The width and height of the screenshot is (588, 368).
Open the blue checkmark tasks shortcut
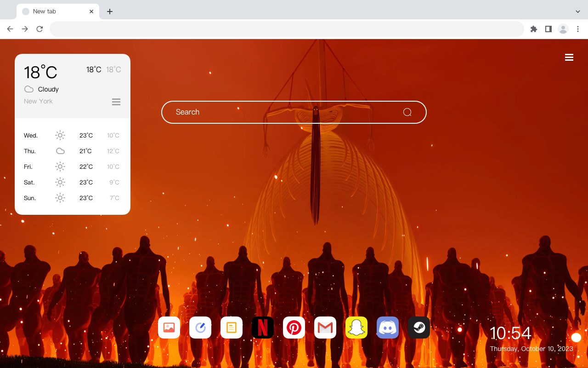200,328
